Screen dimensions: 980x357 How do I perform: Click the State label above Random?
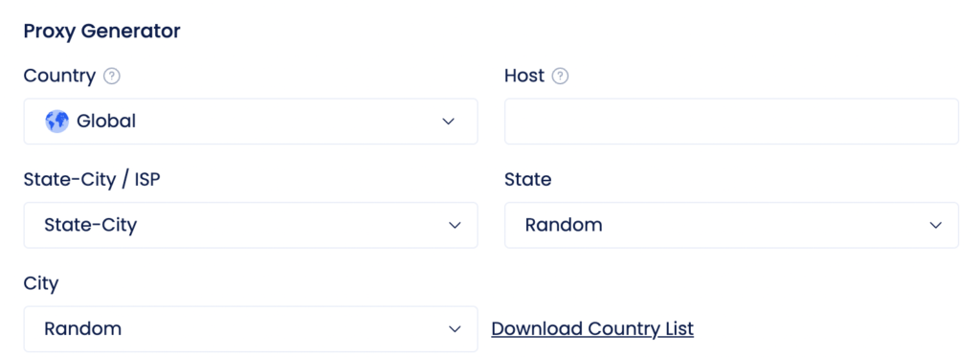click(527, 180)
